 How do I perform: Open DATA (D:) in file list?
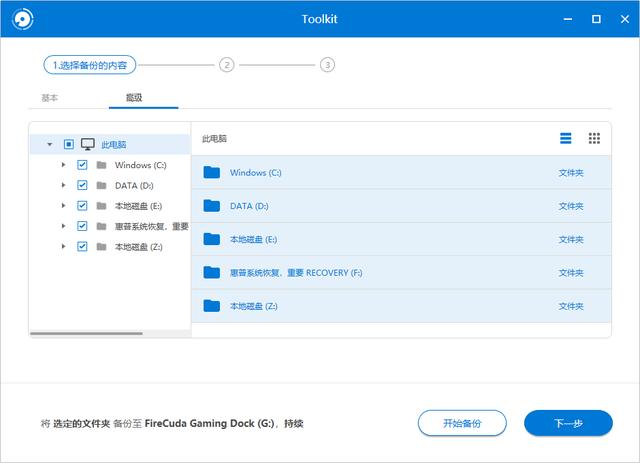(401, 206)
